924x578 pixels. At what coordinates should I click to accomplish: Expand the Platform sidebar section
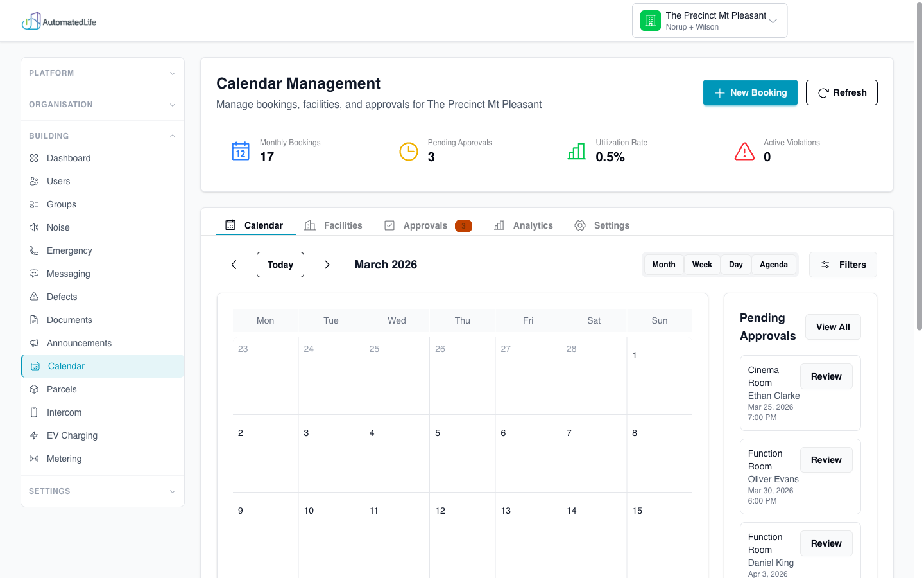[x=103, y=73]
